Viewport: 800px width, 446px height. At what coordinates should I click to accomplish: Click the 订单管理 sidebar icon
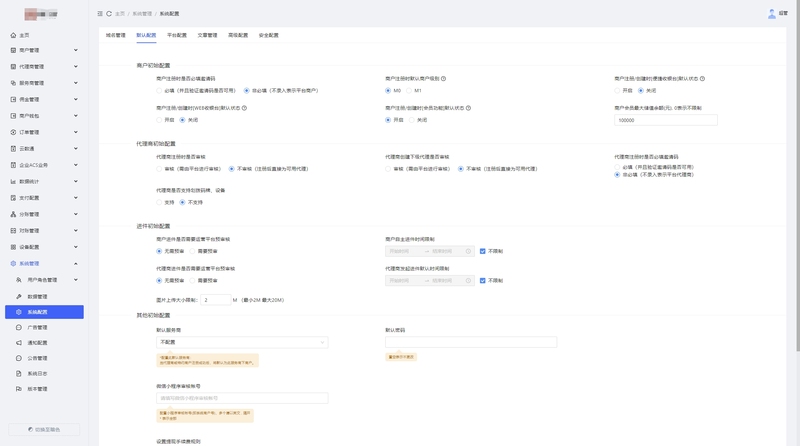13,132
